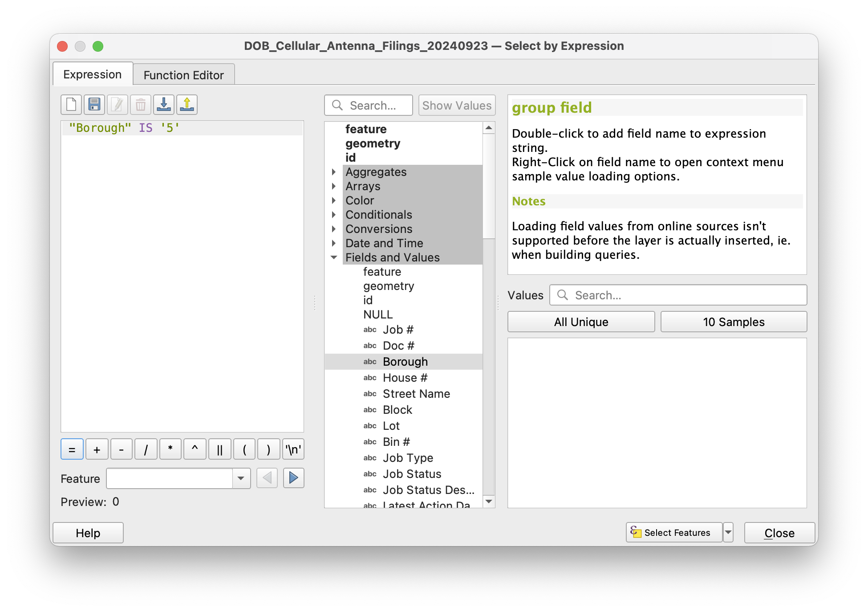Click into the Values search field
The height and width of the screenshot is (612, 868).
685,295
